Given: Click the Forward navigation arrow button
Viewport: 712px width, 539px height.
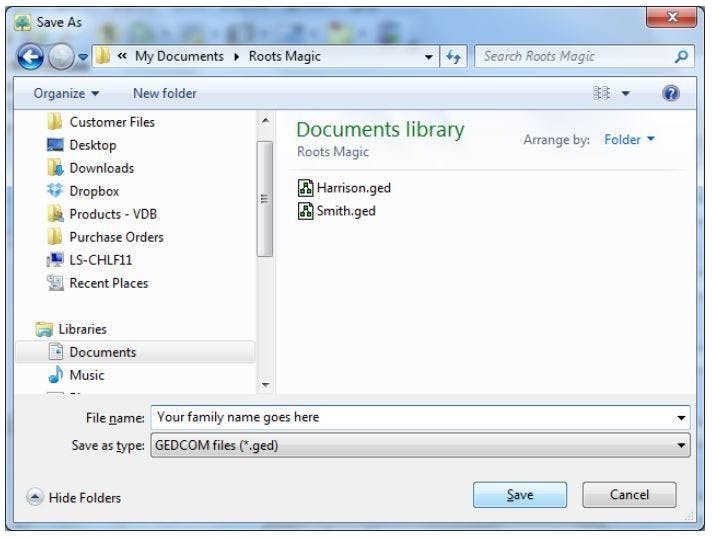Looking at the screenshot, I should [x=61, y=57].
